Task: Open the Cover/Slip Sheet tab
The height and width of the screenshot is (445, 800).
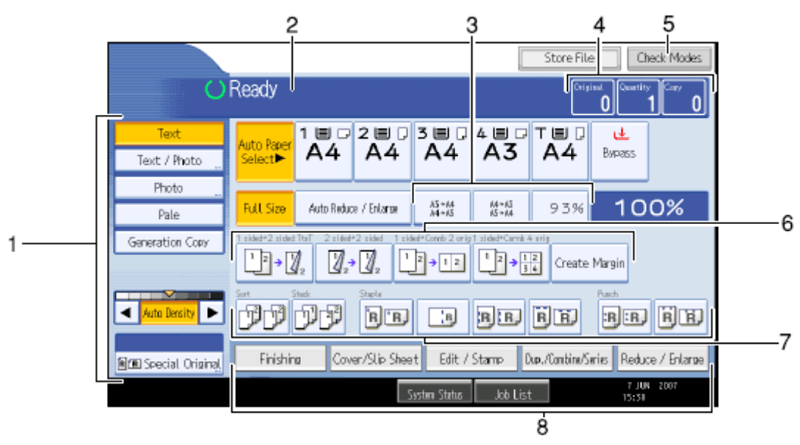Action: [376, 359]
